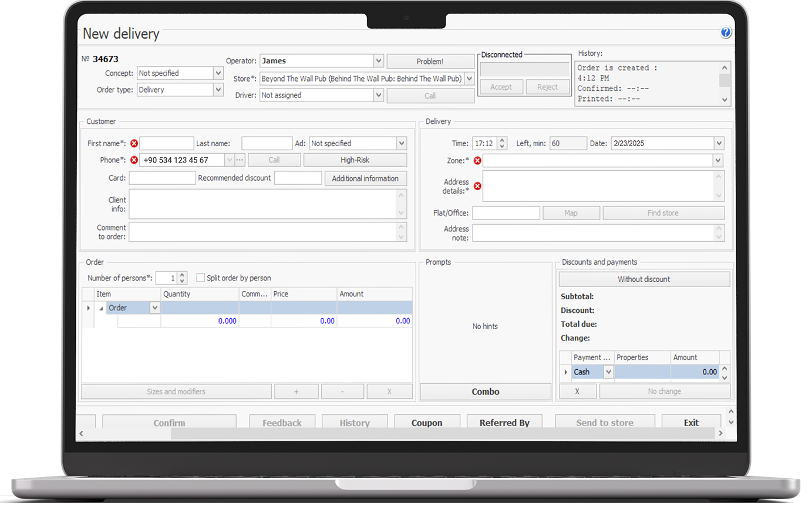This screenshot has height=507, width=812.
Task: Click the ellipsis button beside phone field
Action: point(240,160)
